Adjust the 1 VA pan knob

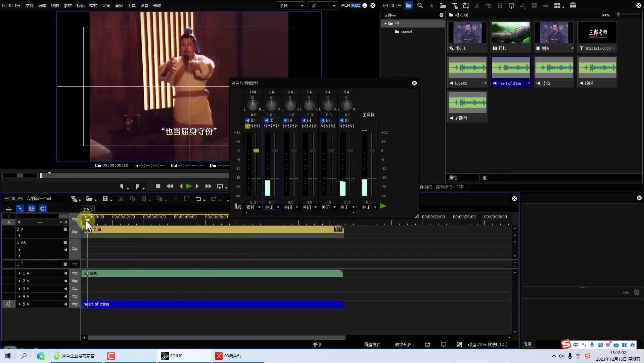click(x=252, y=105)
